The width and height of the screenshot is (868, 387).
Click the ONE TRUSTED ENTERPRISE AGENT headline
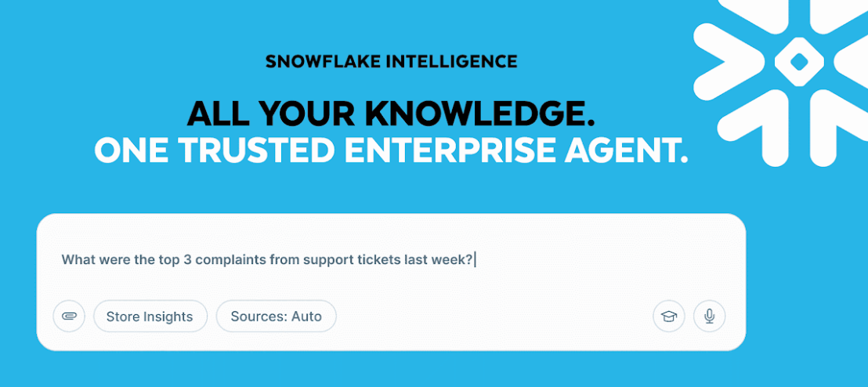(x=391, y=150)
